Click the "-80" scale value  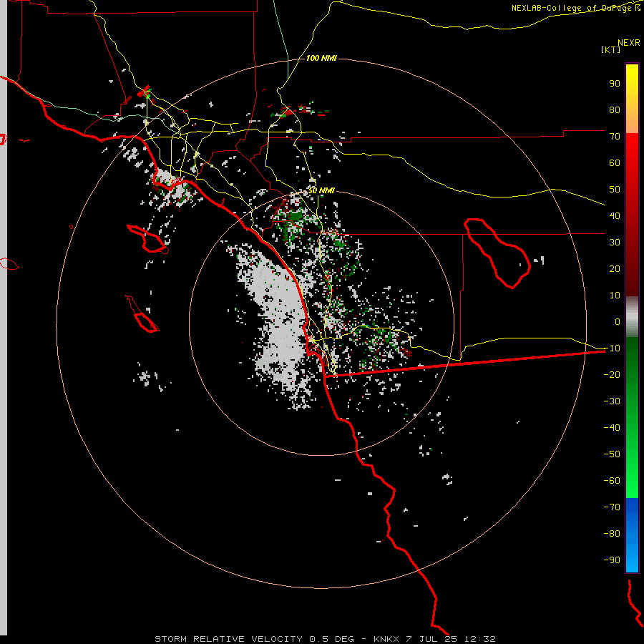point(612,534)
